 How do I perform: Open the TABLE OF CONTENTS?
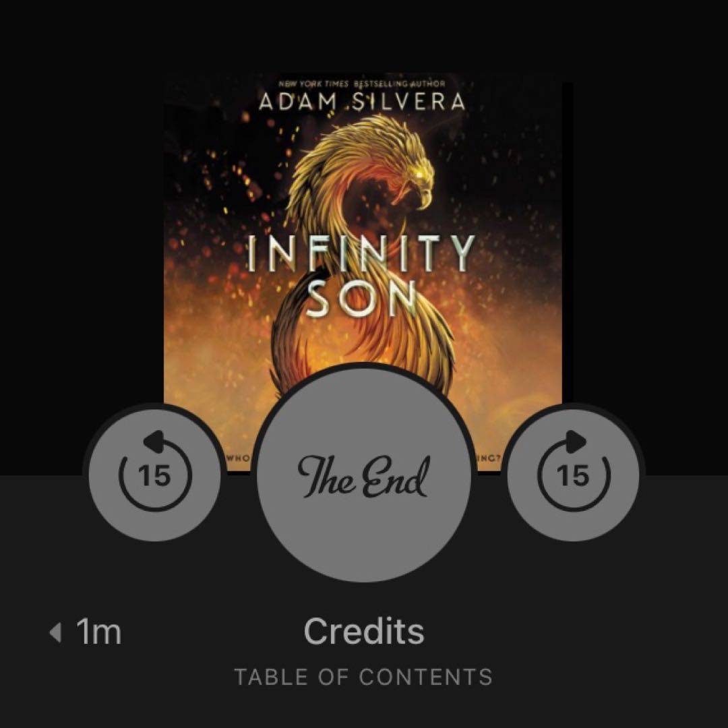(x=363, y=677)
